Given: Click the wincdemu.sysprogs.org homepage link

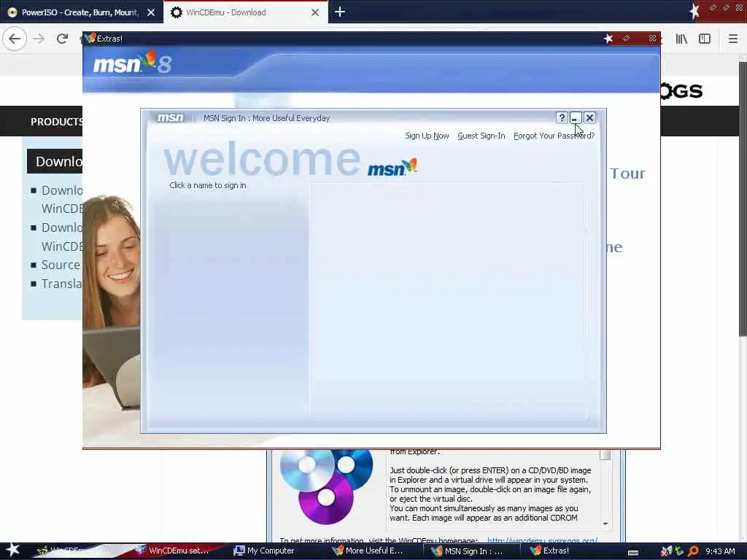Looking at the screenshot, I should tap(542, 540).
